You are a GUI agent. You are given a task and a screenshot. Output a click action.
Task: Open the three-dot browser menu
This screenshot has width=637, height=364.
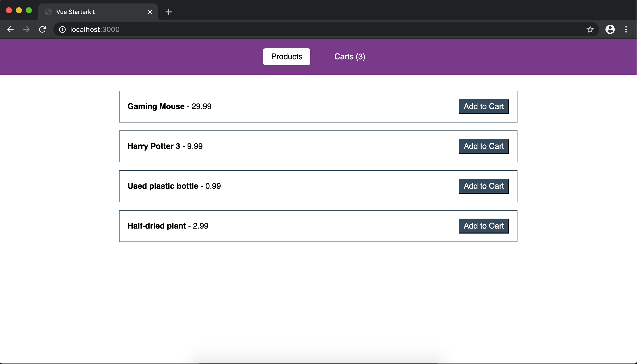tap(626, 29)
